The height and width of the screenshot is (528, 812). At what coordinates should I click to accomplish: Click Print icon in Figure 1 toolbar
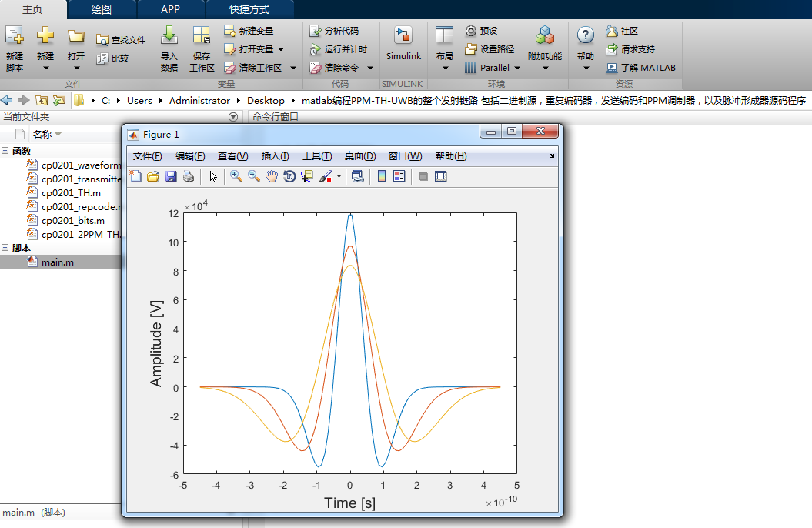189,176
